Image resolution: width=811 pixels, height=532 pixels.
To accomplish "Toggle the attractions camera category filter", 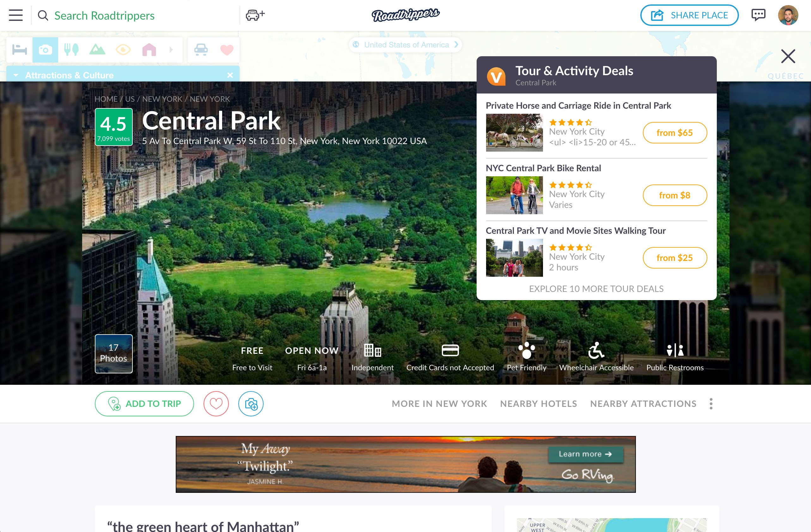I will pyautogui.click(x=45, y=50).
